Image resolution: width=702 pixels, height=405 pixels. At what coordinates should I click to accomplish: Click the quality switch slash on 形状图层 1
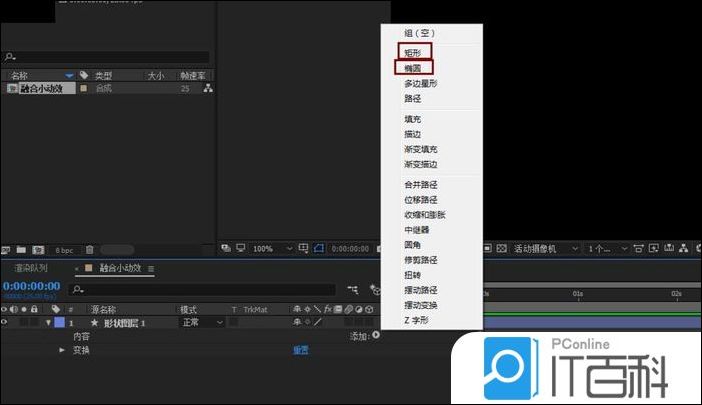click(x=318, y=322)
